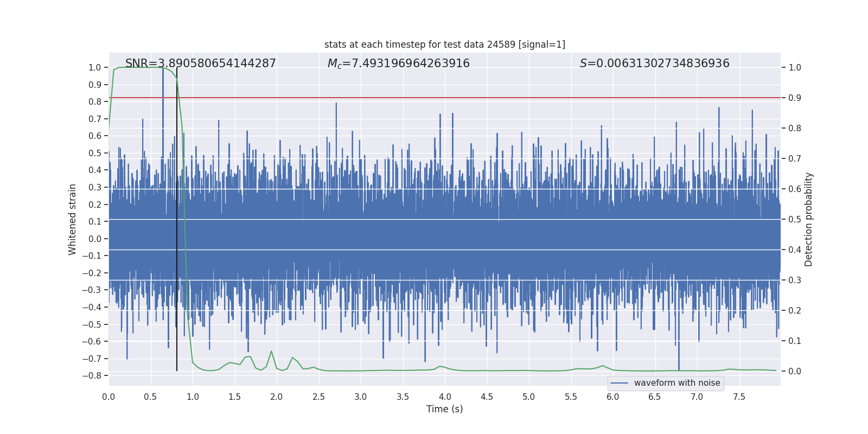Click the 0.0 tick on detection probability axis

click(794, 372)
